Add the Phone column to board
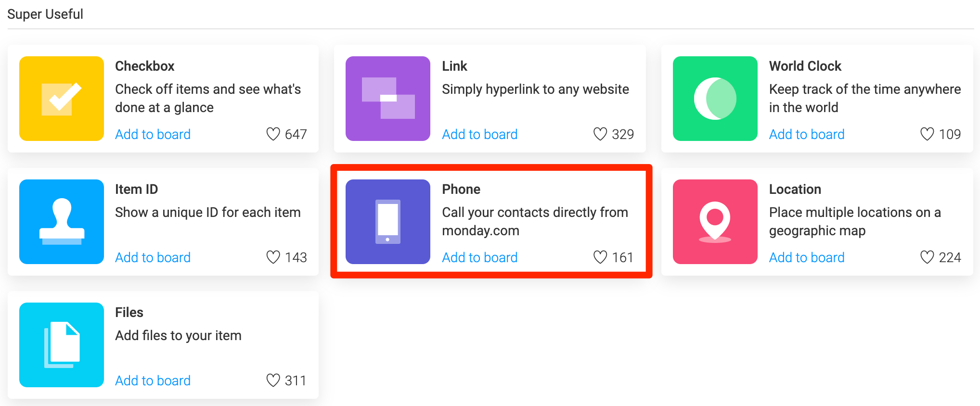Image resolution: width=980 pixels, height=406 pixels. coord(479,257)
